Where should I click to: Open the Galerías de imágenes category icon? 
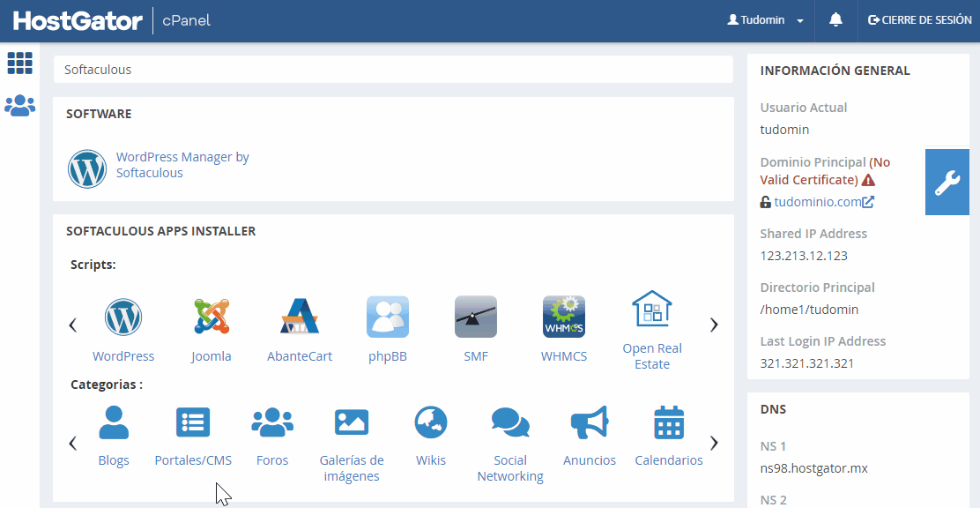tap(352, 422)
